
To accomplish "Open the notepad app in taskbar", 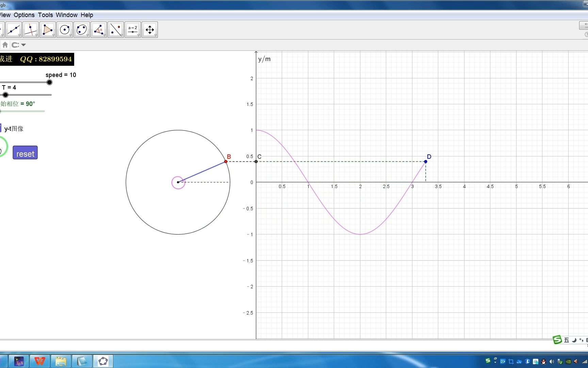I will (82, 361).
